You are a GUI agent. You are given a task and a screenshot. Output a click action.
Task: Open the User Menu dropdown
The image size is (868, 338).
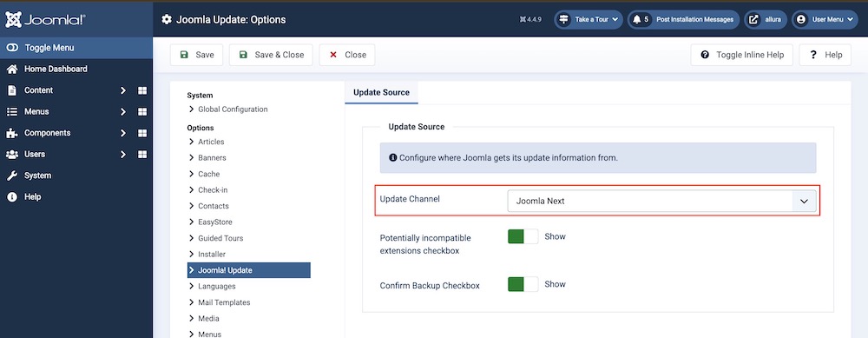(825, 19)
